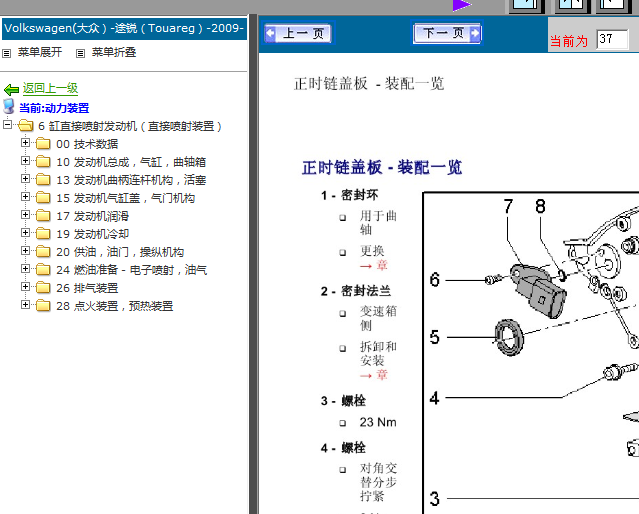Click the purple play arrow icon

click(x=462, y=5)
